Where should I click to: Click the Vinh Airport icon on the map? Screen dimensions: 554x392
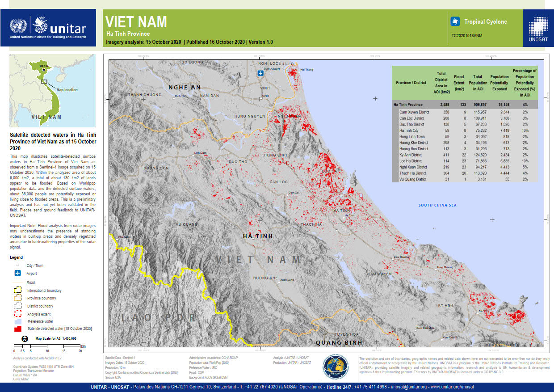(261, 73)
